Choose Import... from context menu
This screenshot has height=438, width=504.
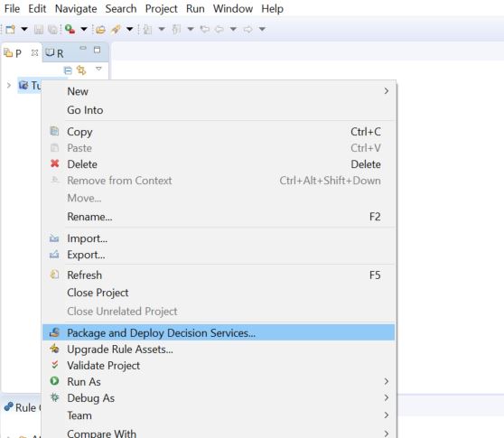pos(219,238)
